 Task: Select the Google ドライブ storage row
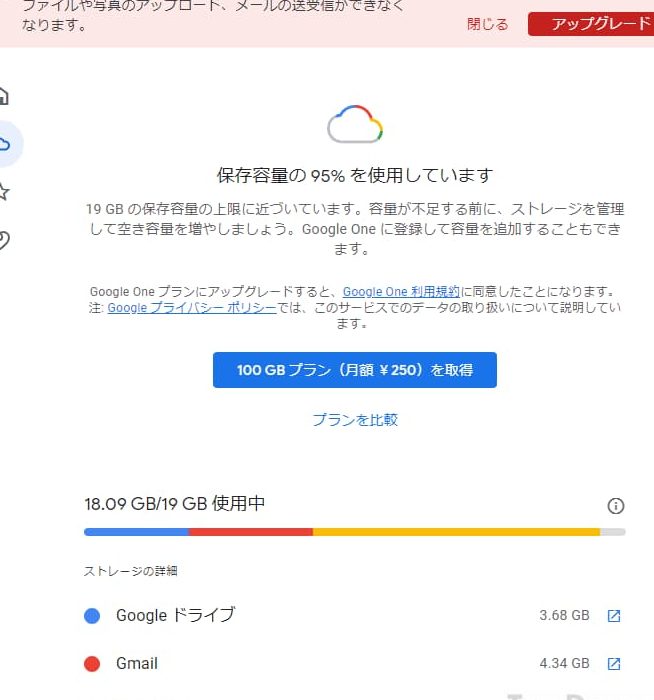[x=175, y=616]
